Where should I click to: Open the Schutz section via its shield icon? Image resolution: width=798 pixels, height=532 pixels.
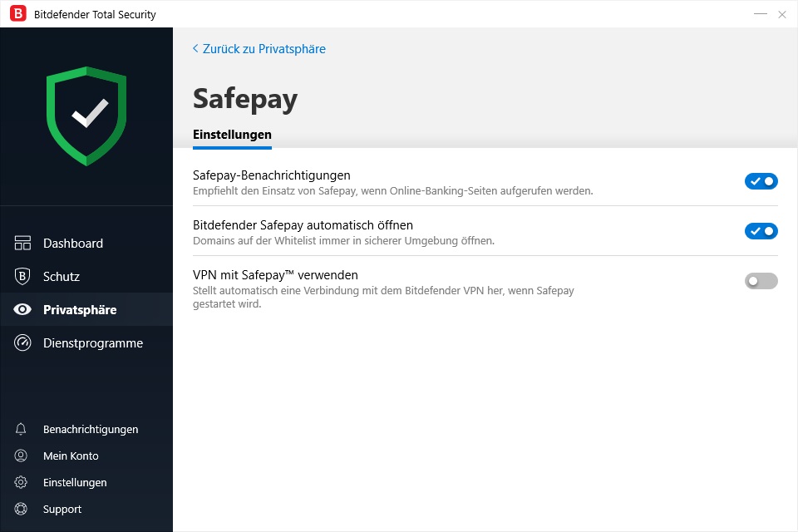tap(23, 276)
